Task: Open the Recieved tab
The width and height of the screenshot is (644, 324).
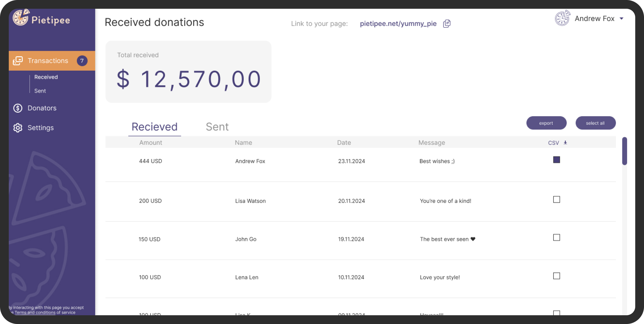Action: [155, 127]
